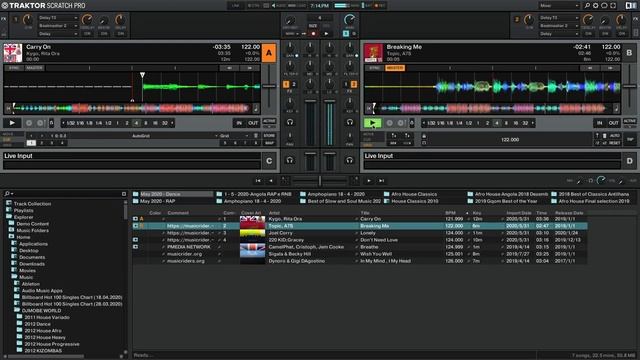Open Preferences via gear icon in header

pyautogui.click(x=596, y=6)
